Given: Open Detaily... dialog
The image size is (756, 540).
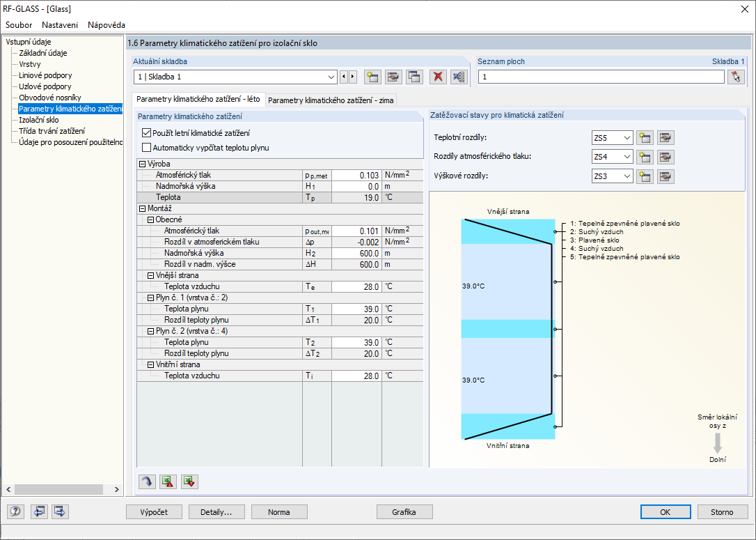Looking at the screenshot, I should [x=216, y=512].
